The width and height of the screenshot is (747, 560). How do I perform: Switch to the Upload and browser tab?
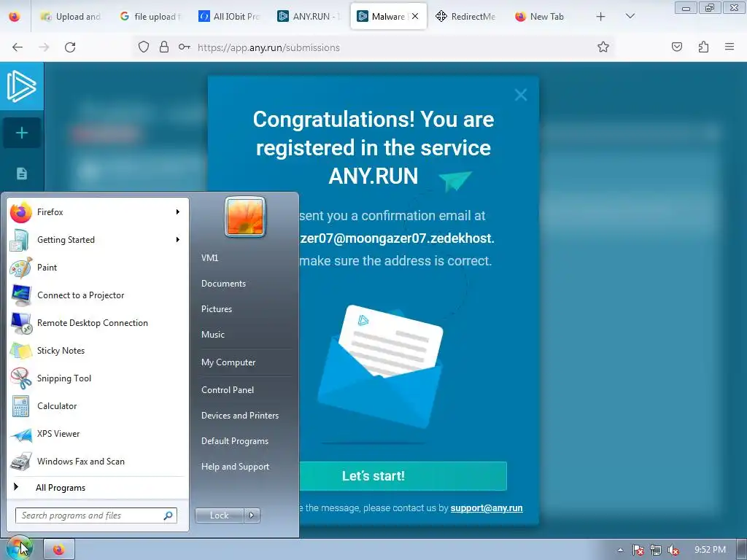pos(71,17)
